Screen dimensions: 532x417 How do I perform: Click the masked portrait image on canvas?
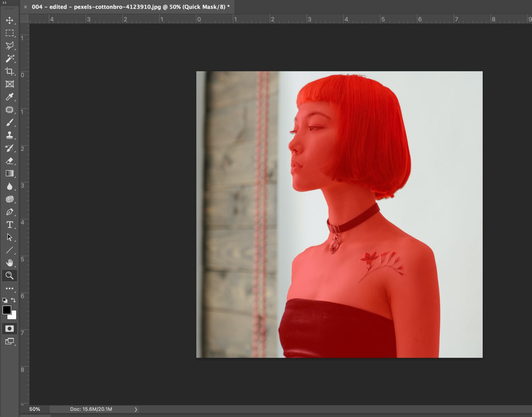[x=339, y=214]
